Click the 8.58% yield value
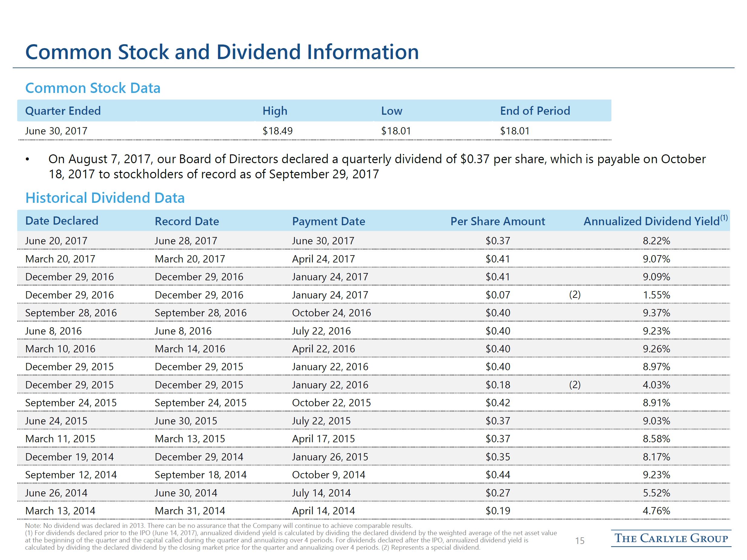This screenshot has width=747, height=560. click(x=656, y=439)
